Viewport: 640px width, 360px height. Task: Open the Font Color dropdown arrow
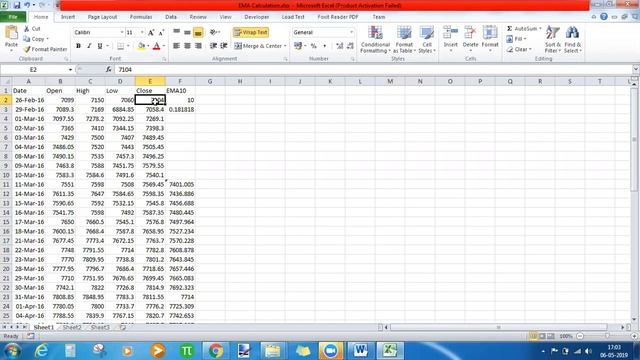pos(164,46)
